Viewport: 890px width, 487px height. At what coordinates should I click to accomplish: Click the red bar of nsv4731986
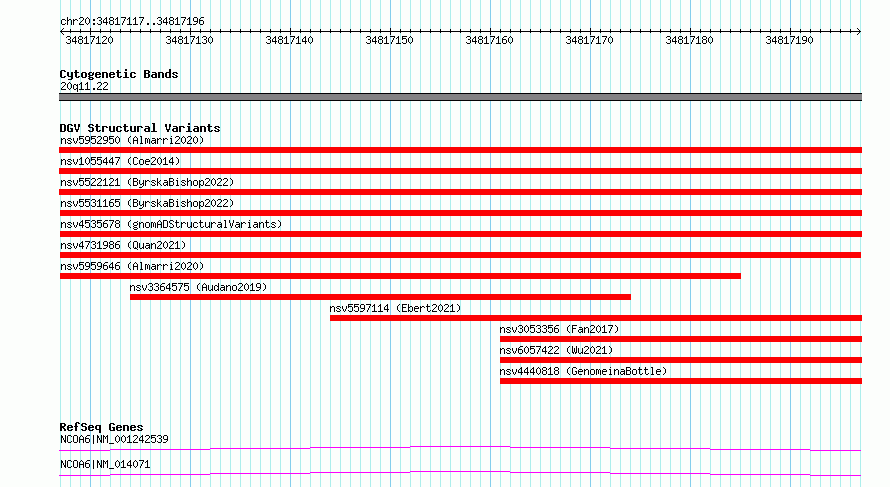click(x=460, y=255)
